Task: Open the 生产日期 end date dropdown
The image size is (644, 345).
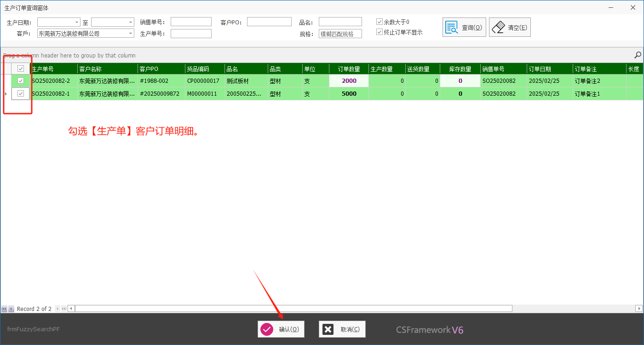Action: 131,22
